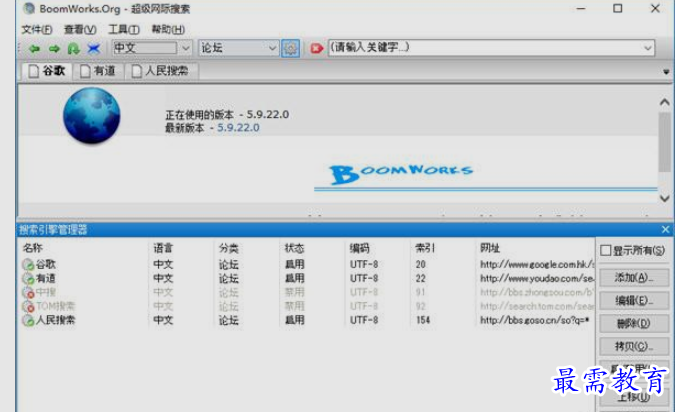Sort by 状态 column header
This screenshot has height=412, width=675.
point(294,248)
